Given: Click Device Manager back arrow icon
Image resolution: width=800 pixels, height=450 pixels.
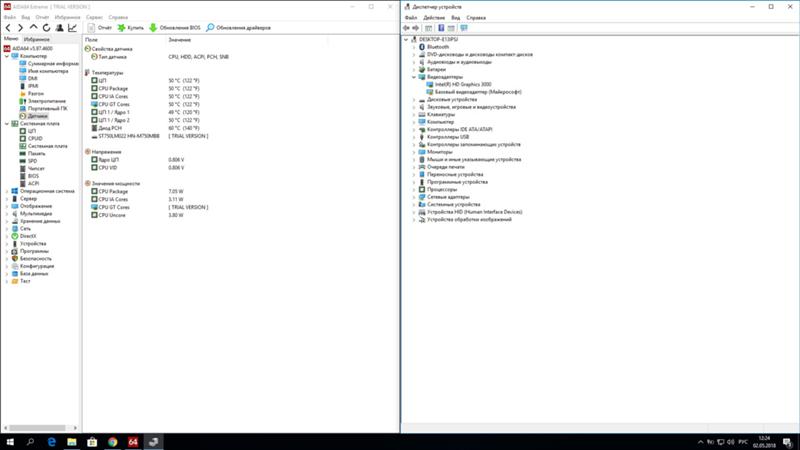Looking at the screenshot, I should pyautogui.click(x=406, y=28).
